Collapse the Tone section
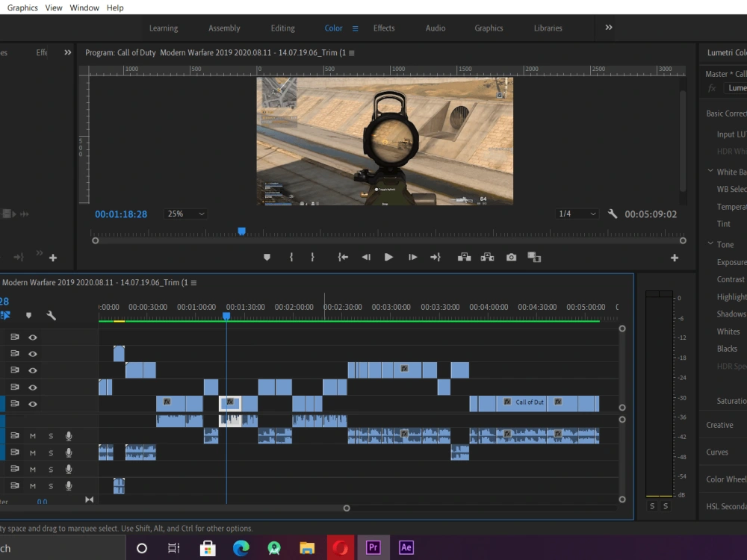The image size is (747, 560). click(710, 244)
